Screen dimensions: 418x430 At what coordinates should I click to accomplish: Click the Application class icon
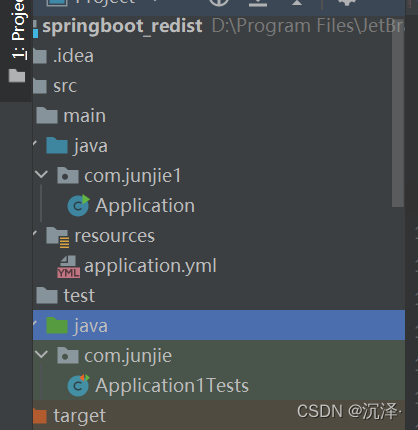click(x=78, y=205)
